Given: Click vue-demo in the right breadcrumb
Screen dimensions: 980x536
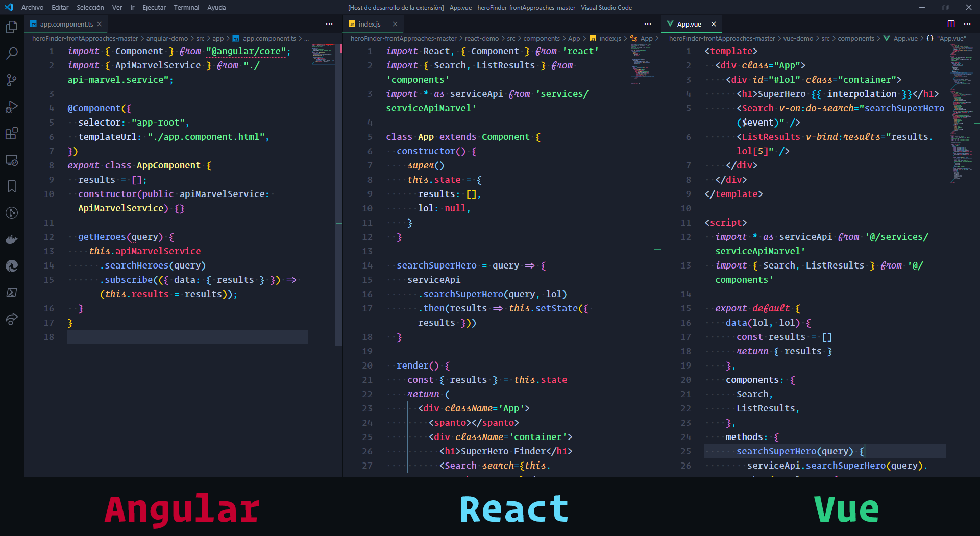Looking at the screenshot, I should [x=798, y=38].
